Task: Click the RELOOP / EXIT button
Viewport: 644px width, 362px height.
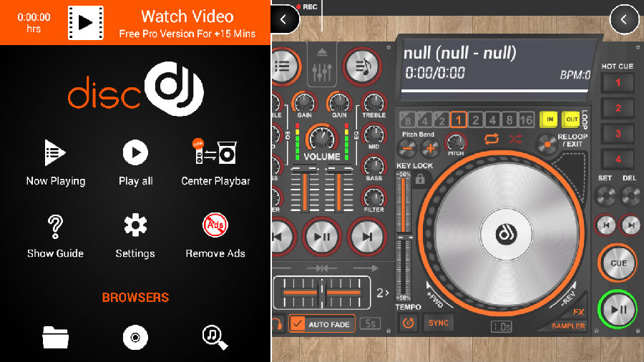Action: 547,145
